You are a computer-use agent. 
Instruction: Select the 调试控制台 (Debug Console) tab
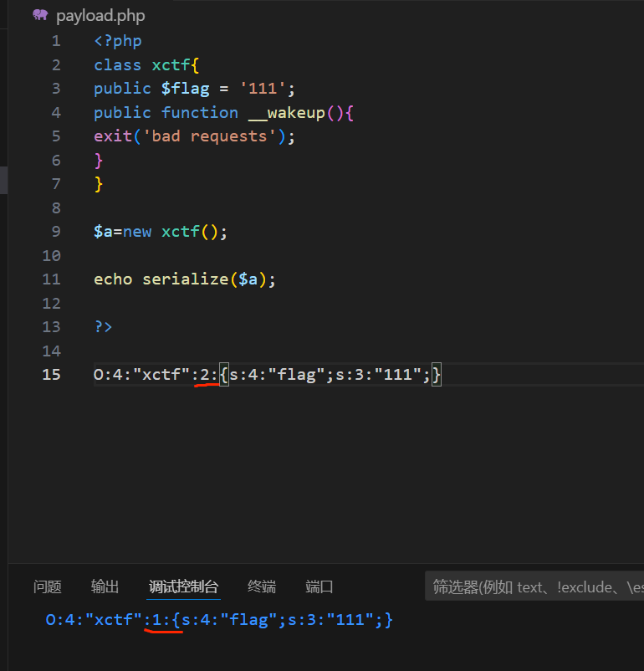184,586
